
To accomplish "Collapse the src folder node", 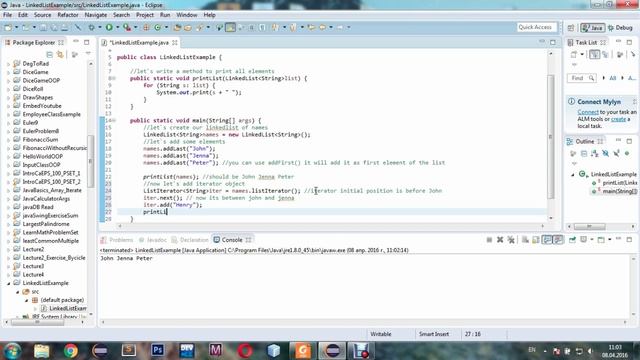I will tap(18, 292).
